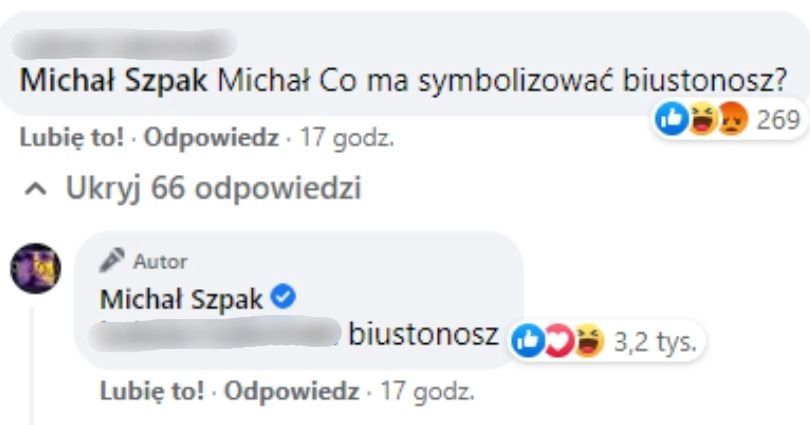Open the reply author's round profile picture
The height and width of the screenshot is (425, 810).
coord(36,269)
